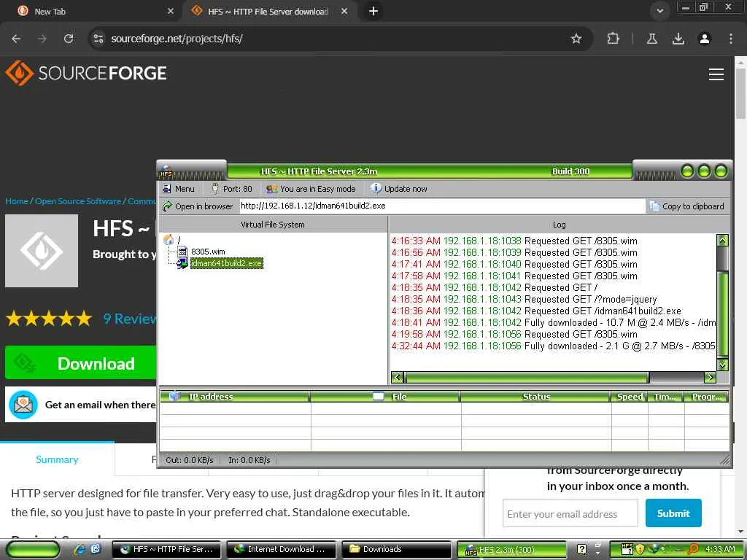This screenshot has height=560, width=747.
Task: Select 8305.wim in the file tree
Action: click(x=208, y=252)
